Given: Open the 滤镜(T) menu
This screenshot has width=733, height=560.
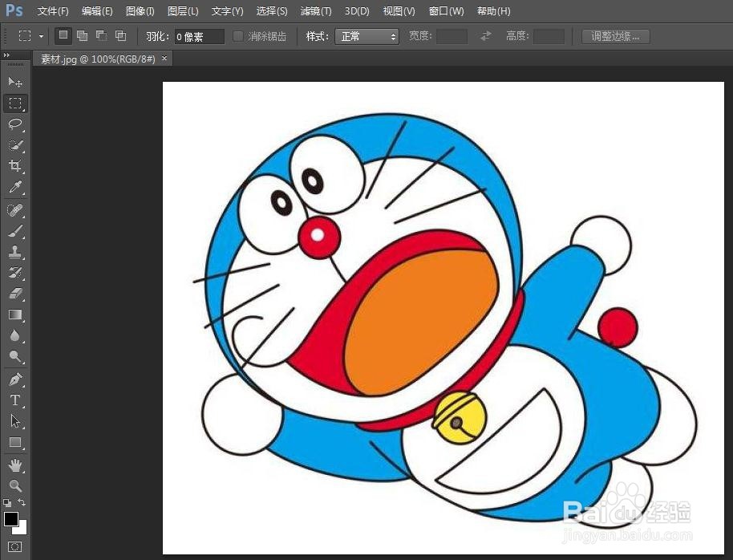Looking at the screenshot, I should pyautogui.click(x=316, y=10).
